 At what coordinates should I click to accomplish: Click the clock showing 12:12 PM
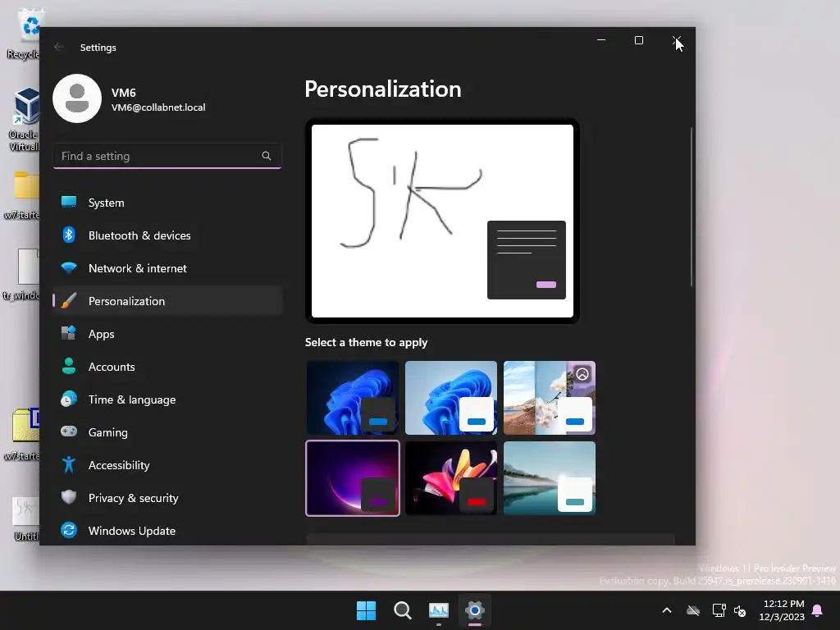(x=783, y=603)
